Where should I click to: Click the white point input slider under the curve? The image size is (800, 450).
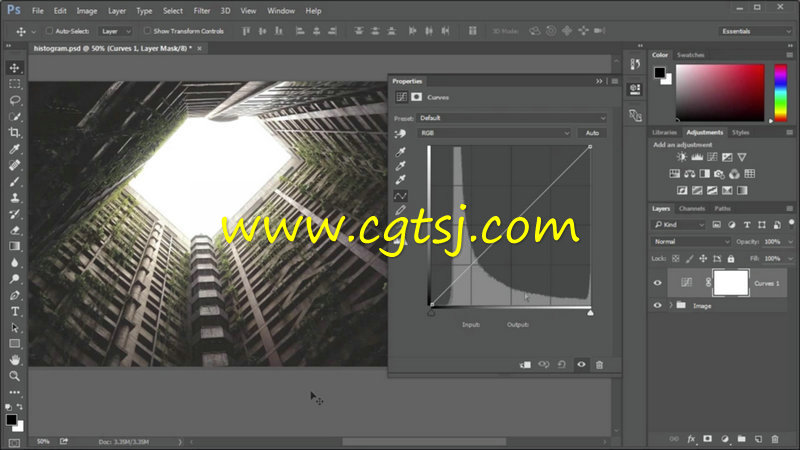[590, 313]
